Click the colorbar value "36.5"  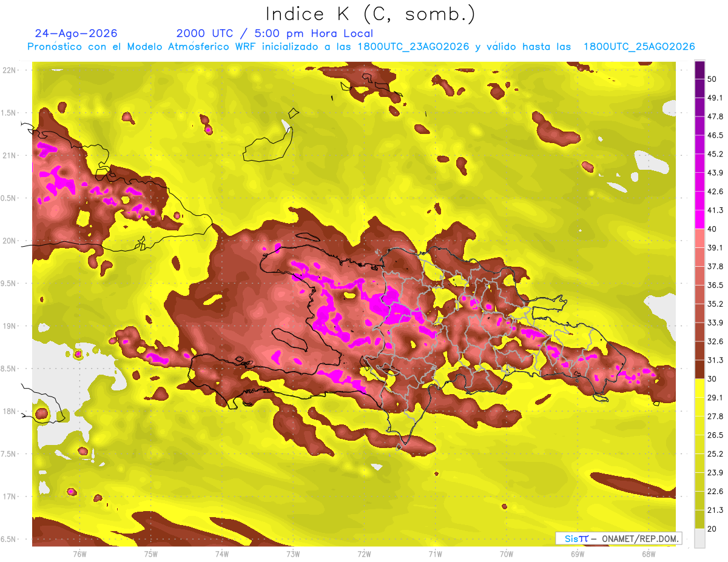point(715,285)
